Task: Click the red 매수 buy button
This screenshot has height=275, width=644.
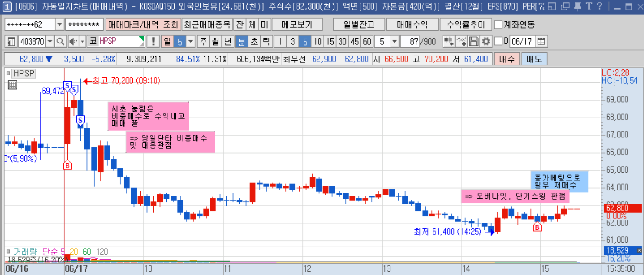Action: click(x=507, y=59)
